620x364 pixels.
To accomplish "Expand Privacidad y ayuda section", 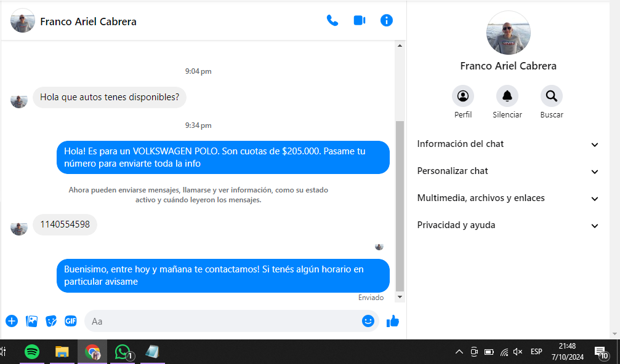I will (x=508, y=225).
